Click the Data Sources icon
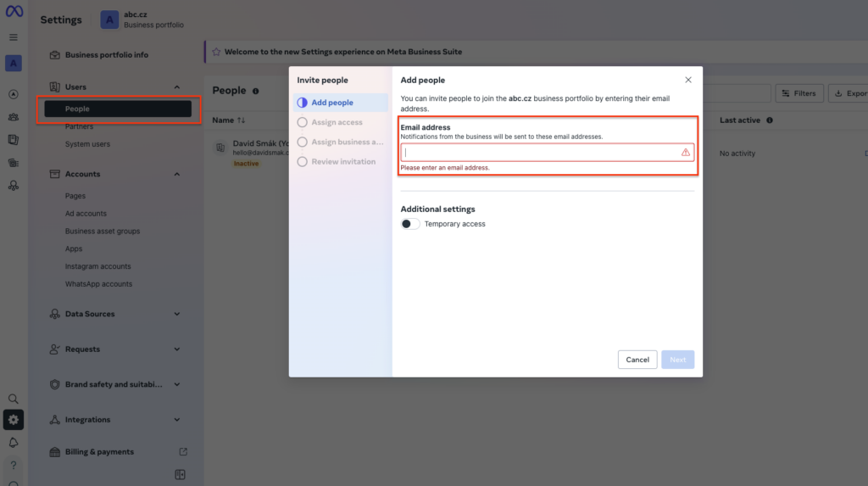The image size is (868, 486). coord(54,314)
